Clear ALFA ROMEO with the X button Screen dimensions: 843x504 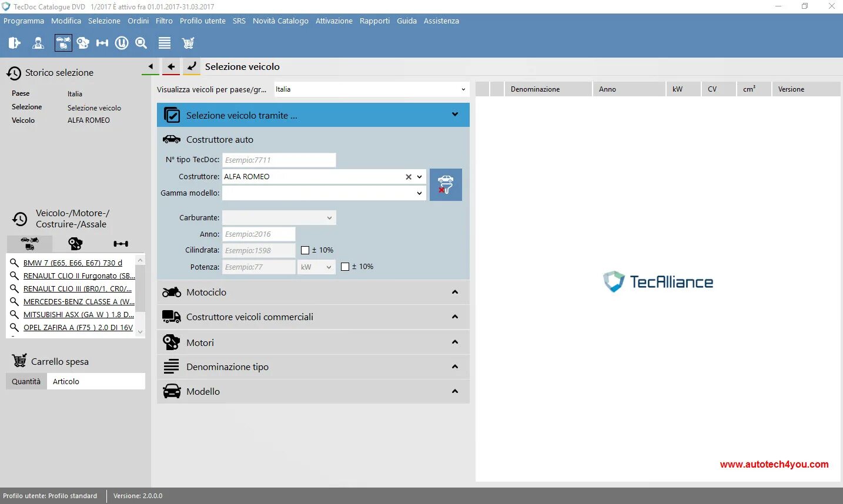click(x=409, y=177)
